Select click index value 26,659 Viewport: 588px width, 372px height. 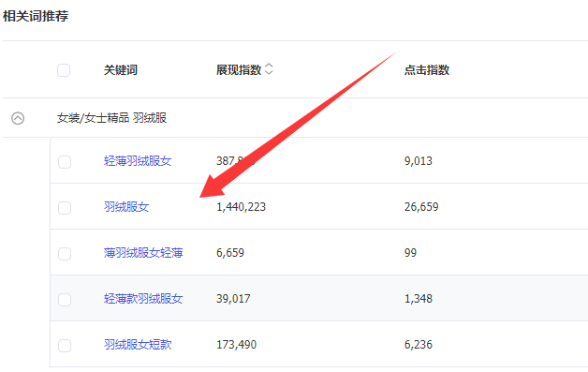421,207
